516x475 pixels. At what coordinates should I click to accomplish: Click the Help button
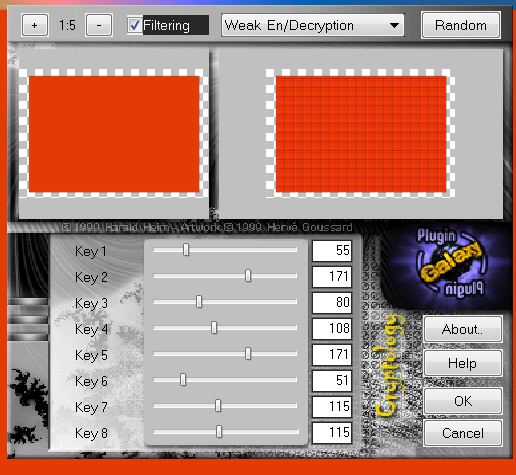(463, 363)
